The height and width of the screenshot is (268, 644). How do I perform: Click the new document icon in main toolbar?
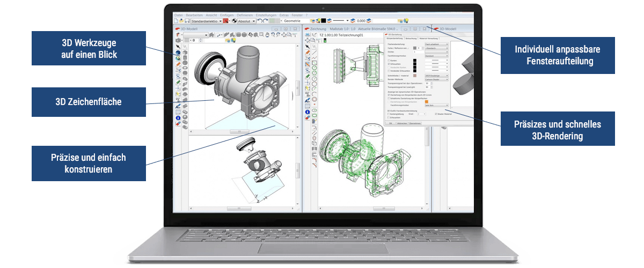pos(176,21)
